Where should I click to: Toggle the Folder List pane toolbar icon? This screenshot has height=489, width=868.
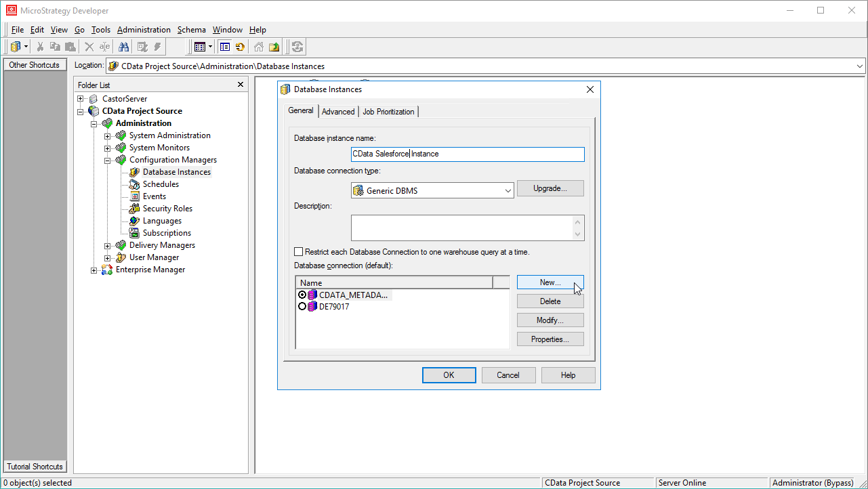(224, 47)
